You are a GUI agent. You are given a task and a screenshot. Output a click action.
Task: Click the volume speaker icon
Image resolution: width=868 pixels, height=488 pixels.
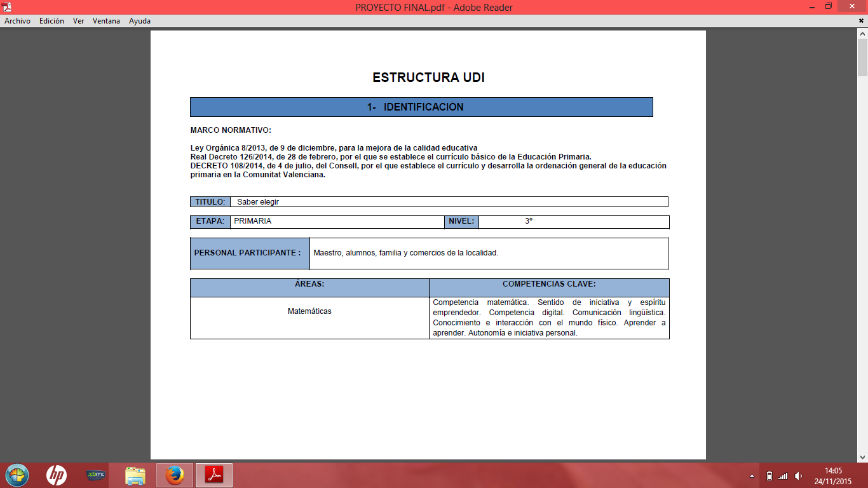798,476
